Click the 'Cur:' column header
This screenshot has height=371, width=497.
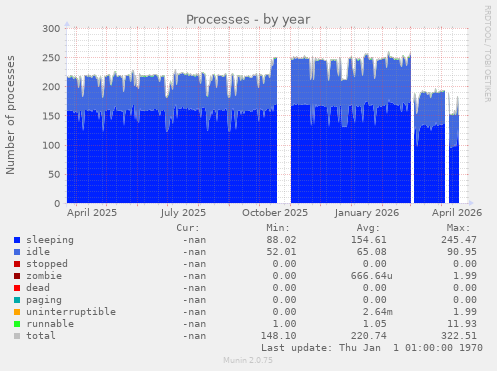[188, 228]
